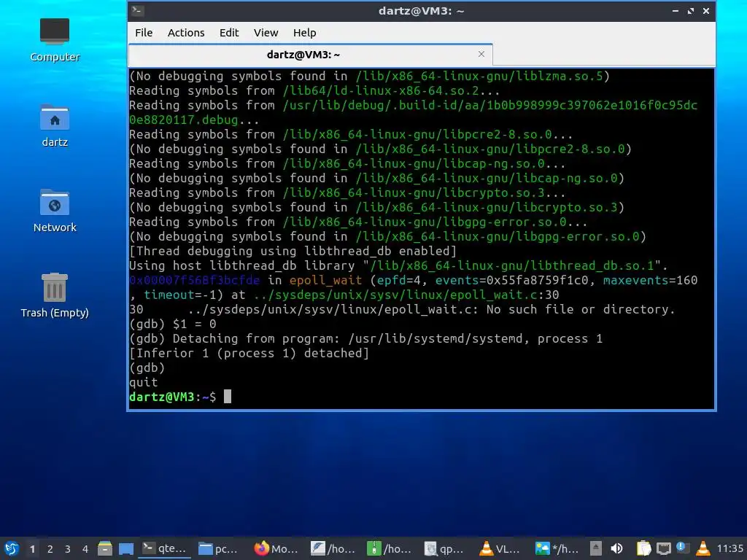Open the Lubuntu application menu
Image resolution: width=747 pixels, height=560 pixels.
click(12, 548)
